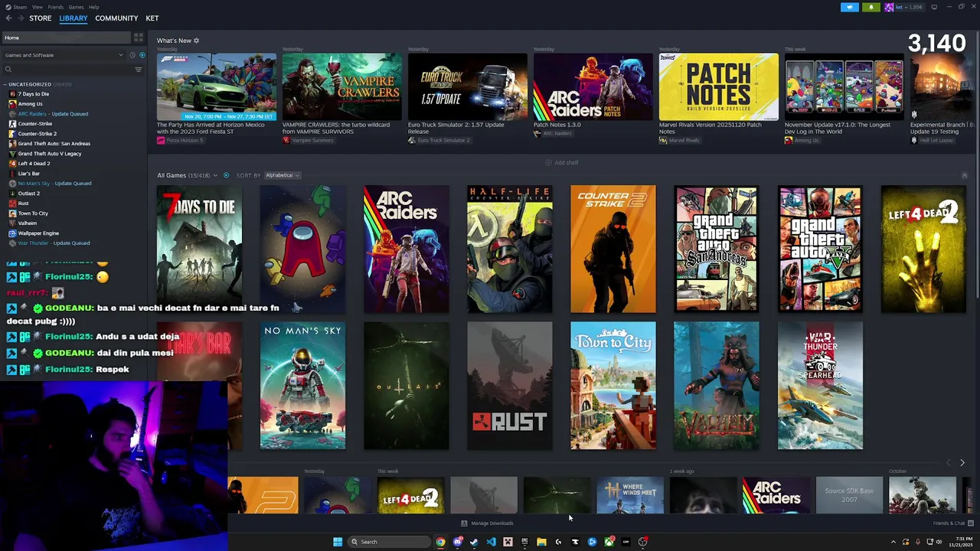The width and height of the screenshot is (980, 551).
Task: Click the recent activity clock filter
Action: click(132, 55)
